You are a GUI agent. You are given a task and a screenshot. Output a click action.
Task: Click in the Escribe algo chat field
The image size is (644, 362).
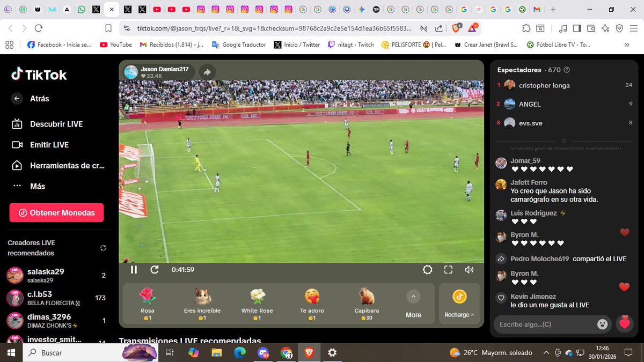pos(546,324)
